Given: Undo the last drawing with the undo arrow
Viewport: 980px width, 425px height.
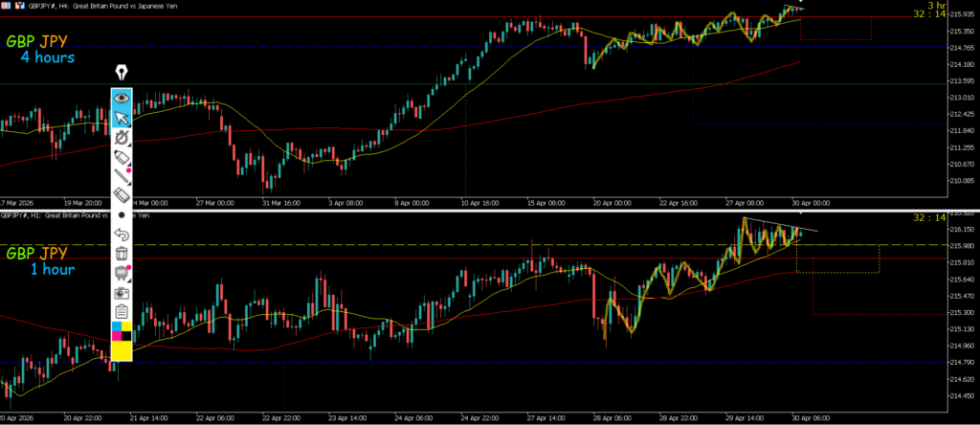Looking at the screenshot, I should click(122, 235).
